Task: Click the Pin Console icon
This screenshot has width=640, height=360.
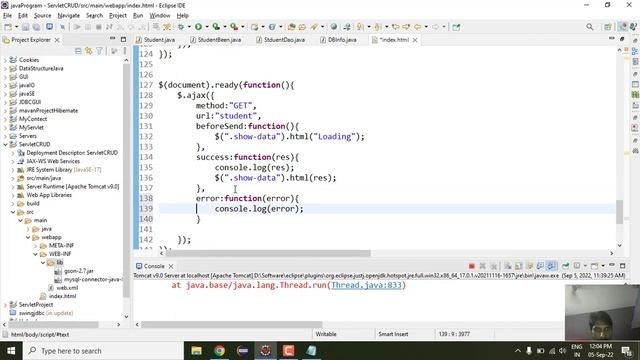Action: pos(566,266)
